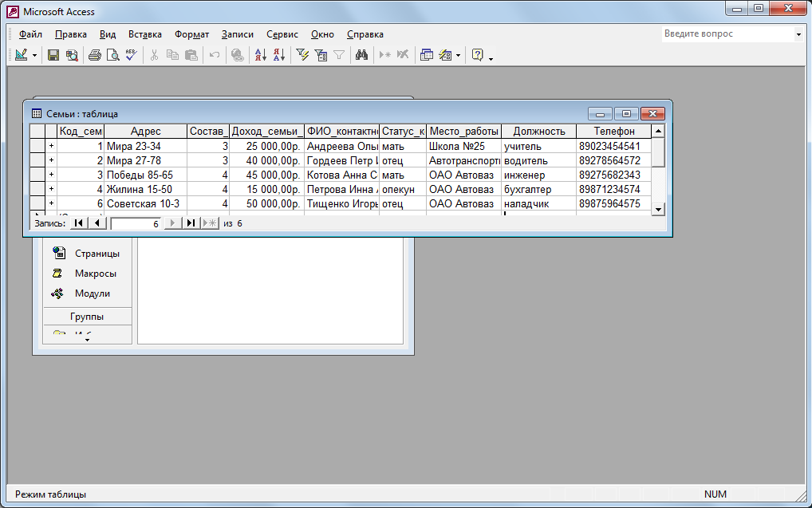The image size is (812, 508).
Task: Expand the row for Мира 23-34
Action: [x=51, y=146]
